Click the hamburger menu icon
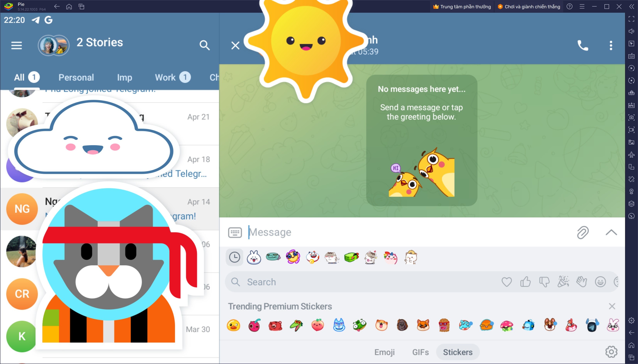The height and width of the screenshot is (364, 638). pyautogui.click(x=17, y=45)
